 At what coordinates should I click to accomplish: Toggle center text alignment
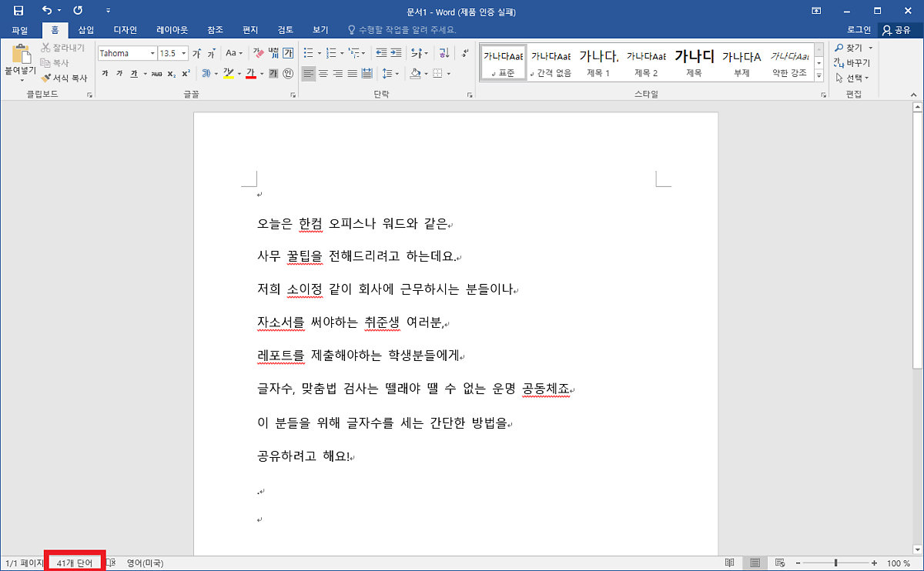click(x=323, y=74)
